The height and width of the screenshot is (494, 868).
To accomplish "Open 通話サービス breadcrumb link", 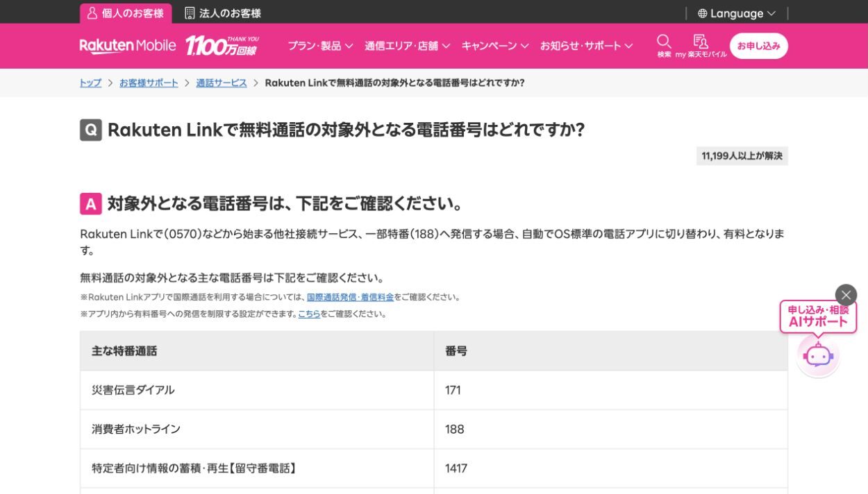I will (222, 83).
